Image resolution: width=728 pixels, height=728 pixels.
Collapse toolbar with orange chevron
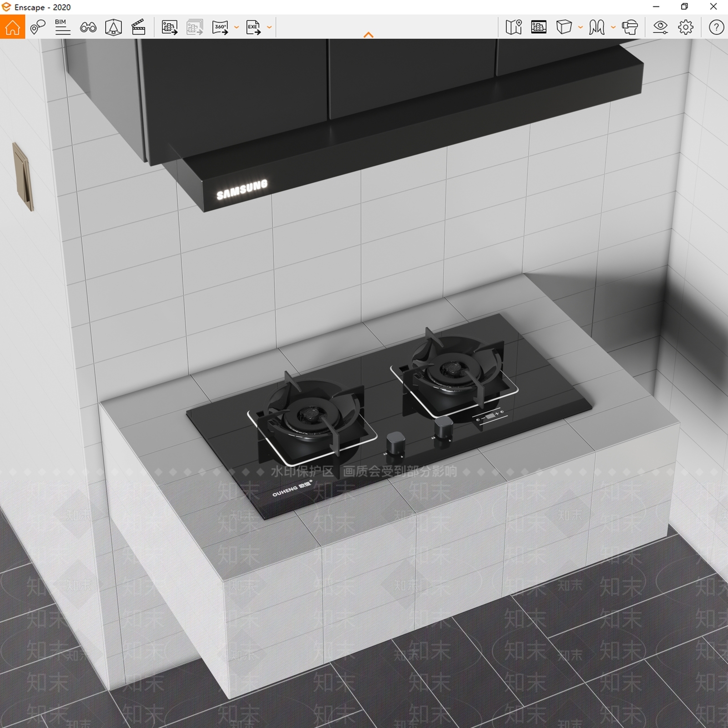click(x=369, y=35)
